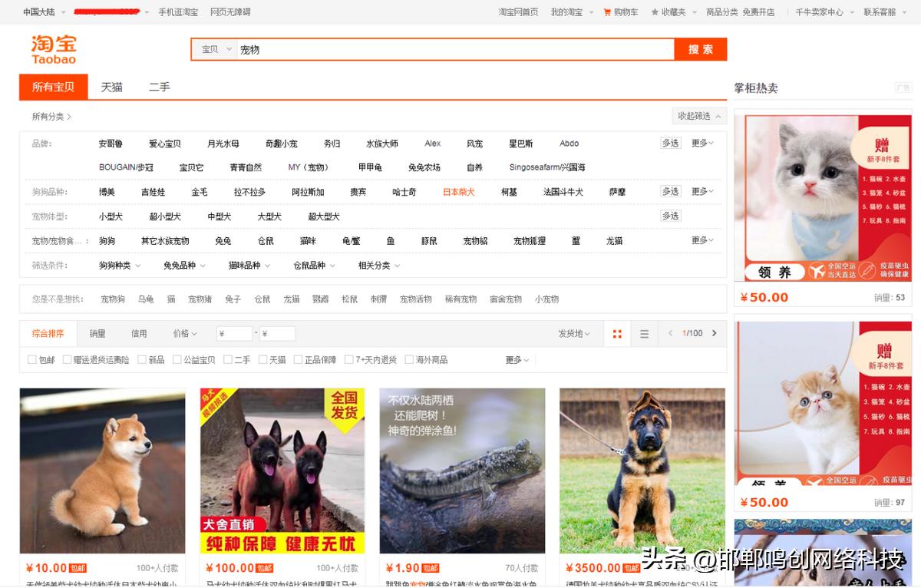The width and height of the screenshot is (921, 588).
Task: Select the 哈士奇 breed filter
Action: (404, 192)
